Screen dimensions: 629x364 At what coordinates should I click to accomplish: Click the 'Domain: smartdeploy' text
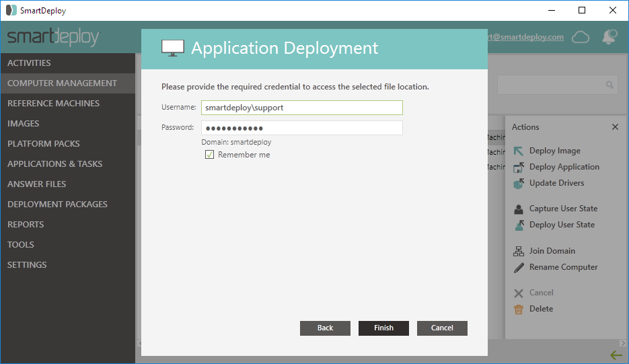pyautogui.click(x=236, y=142)
